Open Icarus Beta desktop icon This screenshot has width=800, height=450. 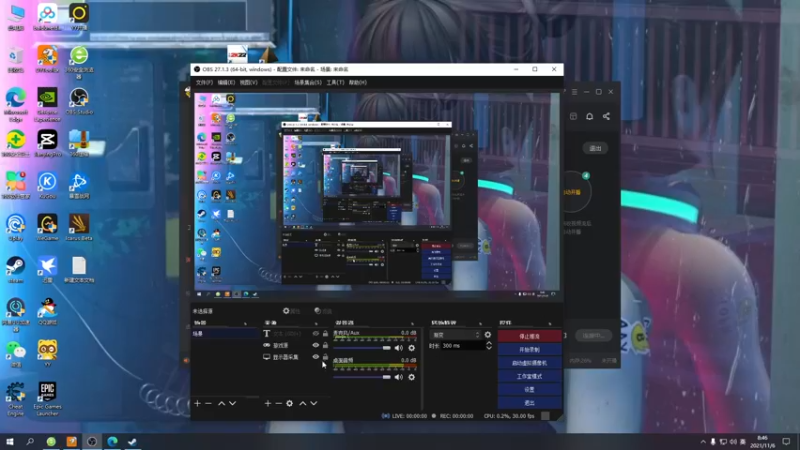click(x=79, y=227)
